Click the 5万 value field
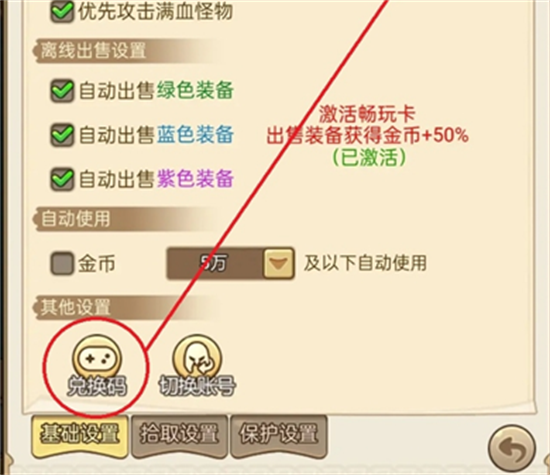 point(215,263)
